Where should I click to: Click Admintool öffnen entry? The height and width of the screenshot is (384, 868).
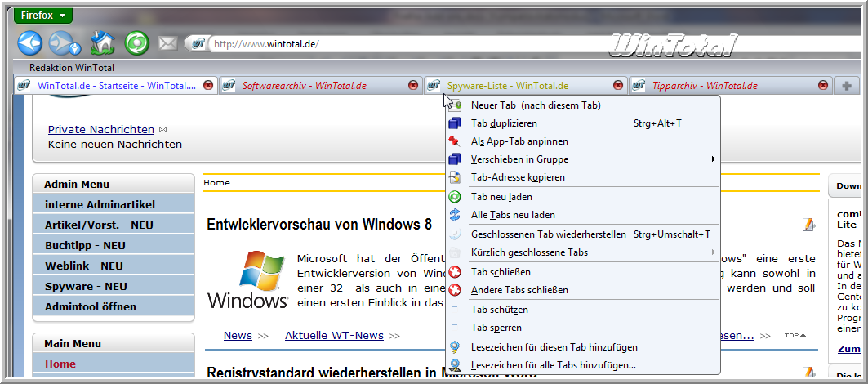[x=114, y=306]
